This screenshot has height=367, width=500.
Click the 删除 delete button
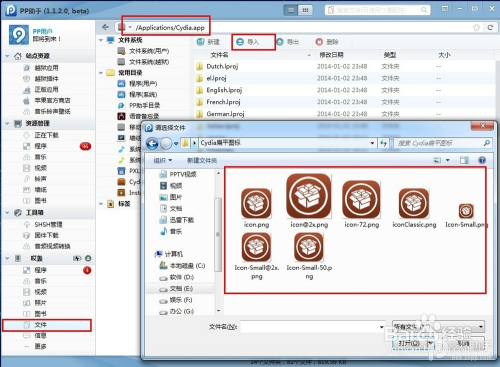pyautogui.click(x=327, y=42)
